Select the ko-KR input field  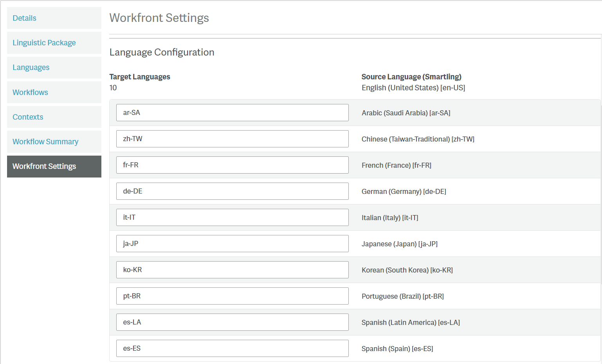click(232, 270)
